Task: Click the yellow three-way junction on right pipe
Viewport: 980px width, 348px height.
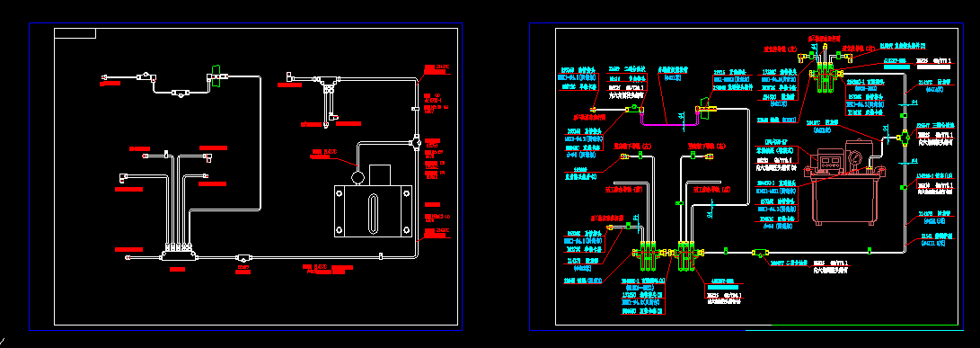Action: tap(905, 135)
